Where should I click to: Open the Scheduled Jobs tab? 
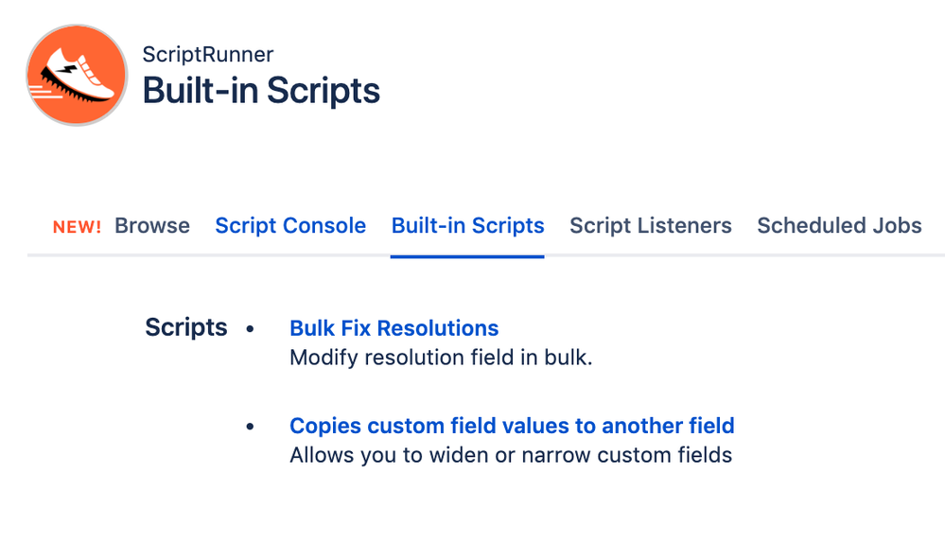point(839,225)
